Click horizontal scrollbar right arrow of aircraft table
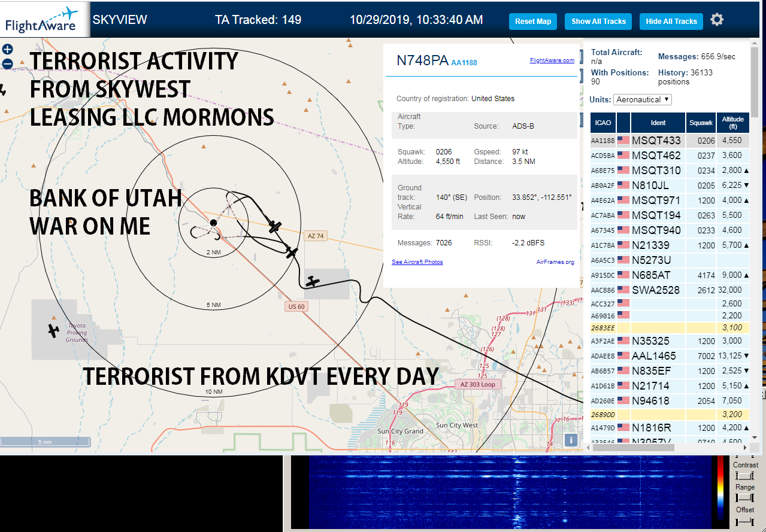The width and height of the screenshot is (766, 532). [744, 448]
